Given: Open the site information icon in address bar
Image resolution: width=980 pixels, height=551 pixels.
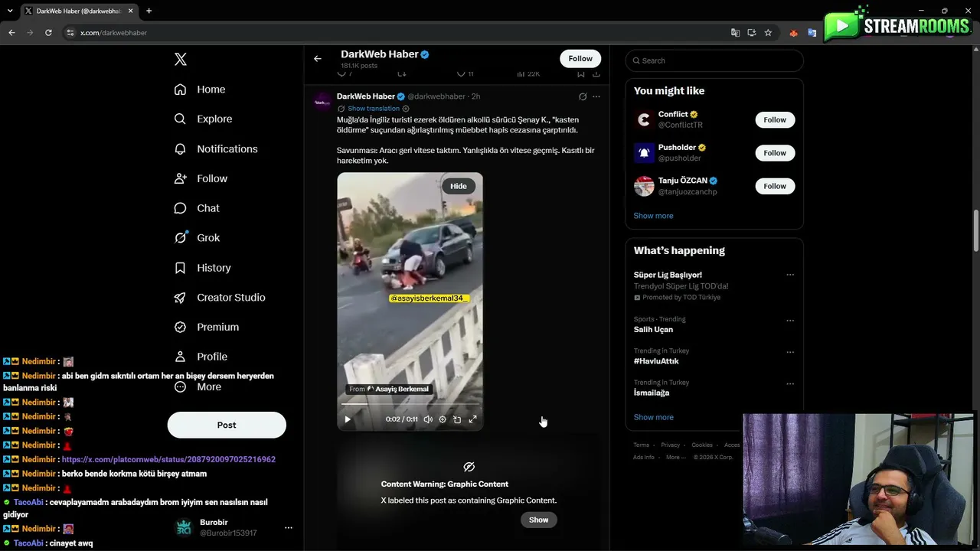Looking at the screenshot, I should (x=70, y=33).
